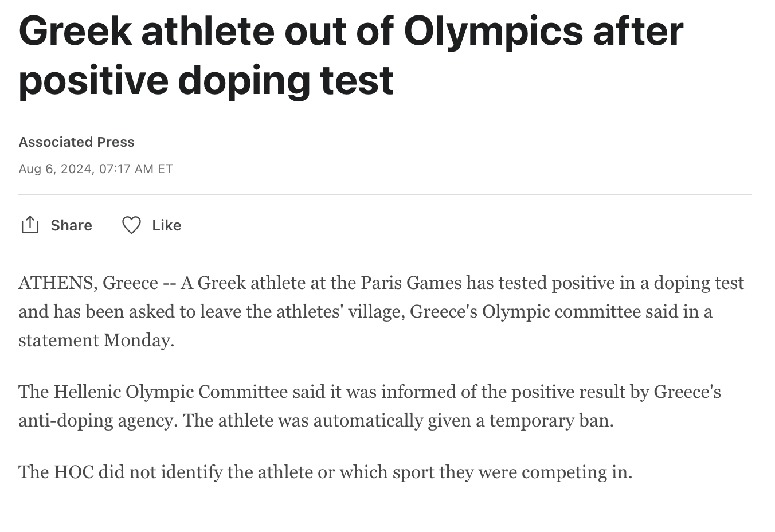Click the 07:17 AM ET time text
Viewport: 775px width, 532px height.
coord(136,169)
